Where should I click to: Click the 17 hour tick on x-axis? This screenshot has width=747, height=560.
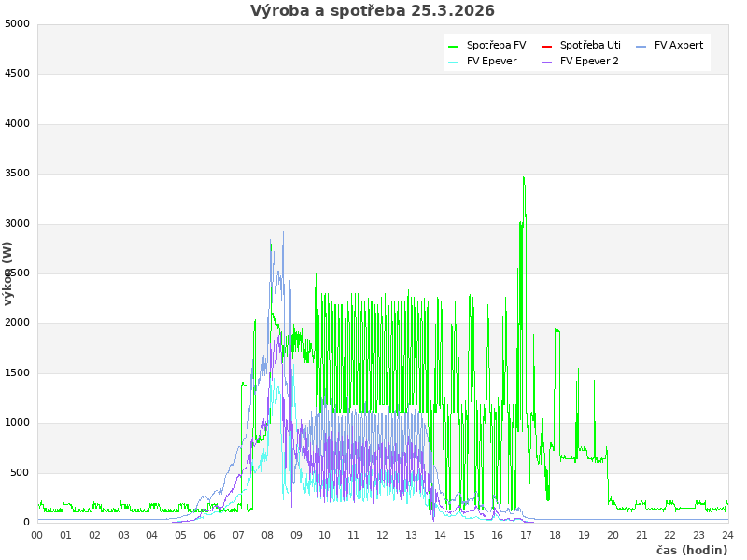pos(527,536)
